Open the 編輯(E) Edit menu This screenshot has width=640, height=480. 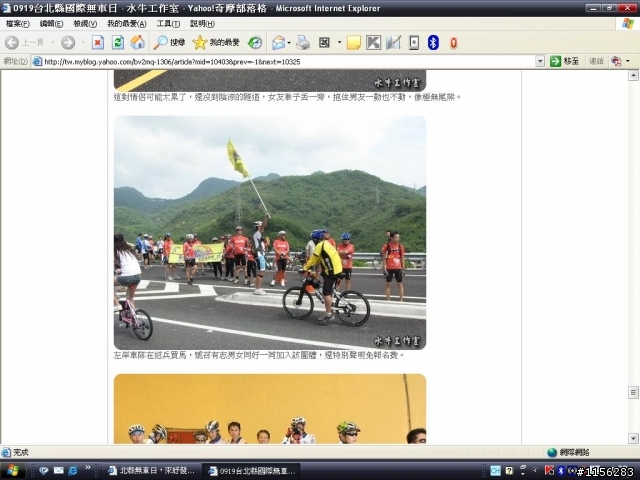tap(51, 24)
